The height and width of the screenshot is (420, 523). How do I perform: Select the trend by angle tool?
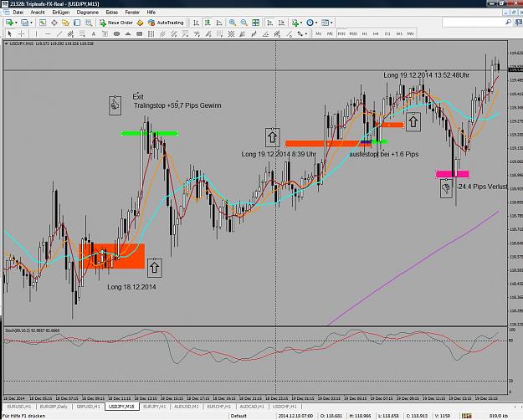point(266,33)
